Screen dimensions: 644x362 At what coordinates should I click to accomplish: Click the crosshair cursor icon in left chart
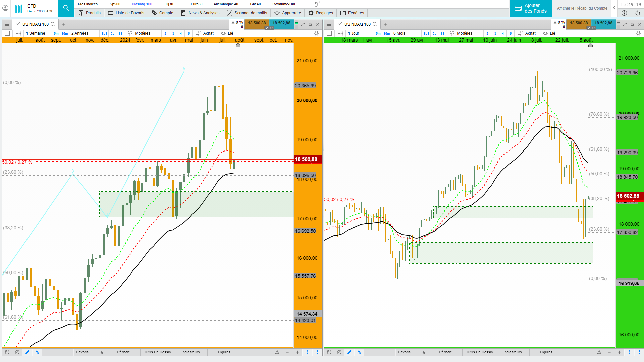307,352
